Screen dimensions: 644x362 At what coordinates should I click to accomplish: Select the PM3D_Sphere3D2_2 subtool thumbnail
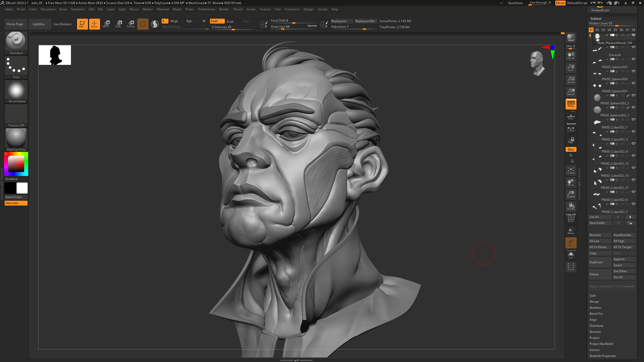(597, 98)
